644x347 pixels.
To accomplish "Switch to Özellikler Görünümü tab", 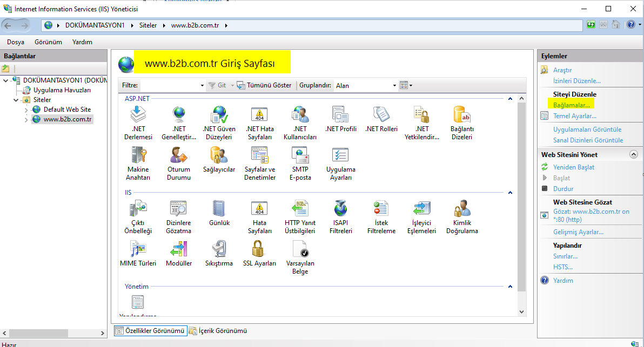I will click(x=150, y=331).
